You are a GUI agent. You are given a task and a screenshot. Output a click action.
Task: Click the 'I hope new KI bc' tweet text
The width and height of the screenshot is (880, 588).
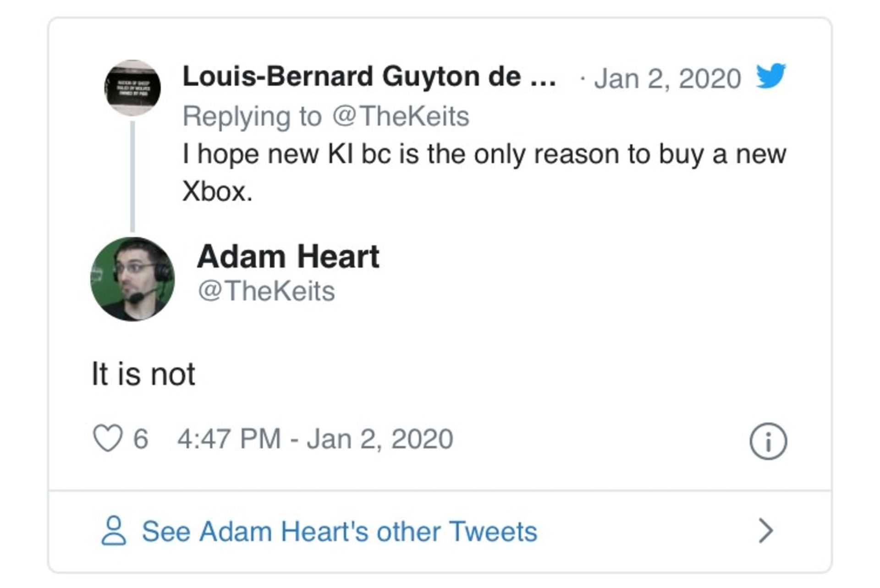484,172
